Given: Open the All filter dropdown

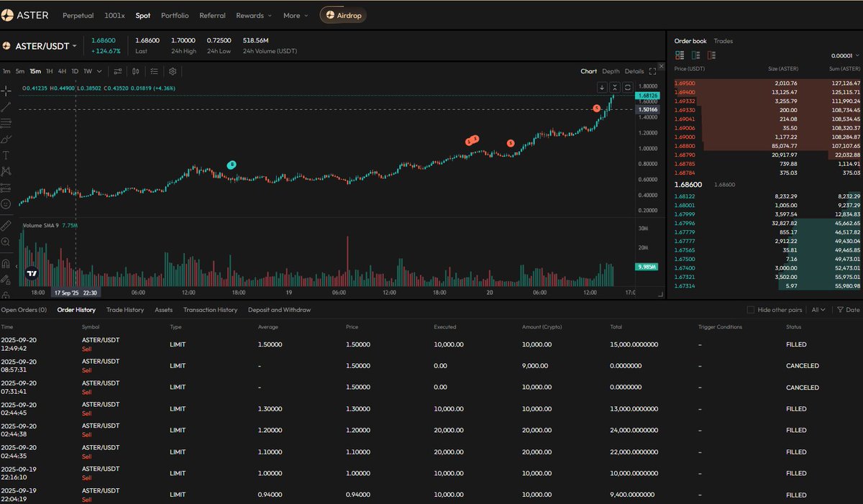Looking at the screenshot, I should click(818, 310).
